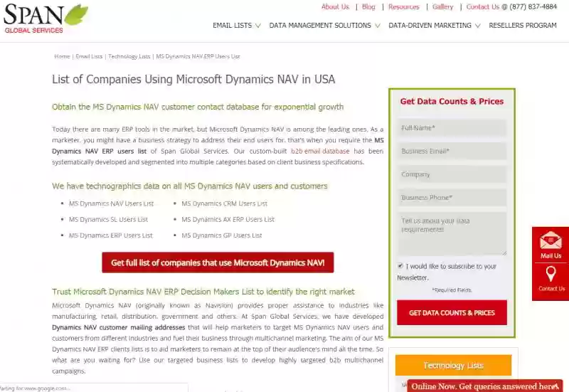Click the Business Email input field

[452, 151]
